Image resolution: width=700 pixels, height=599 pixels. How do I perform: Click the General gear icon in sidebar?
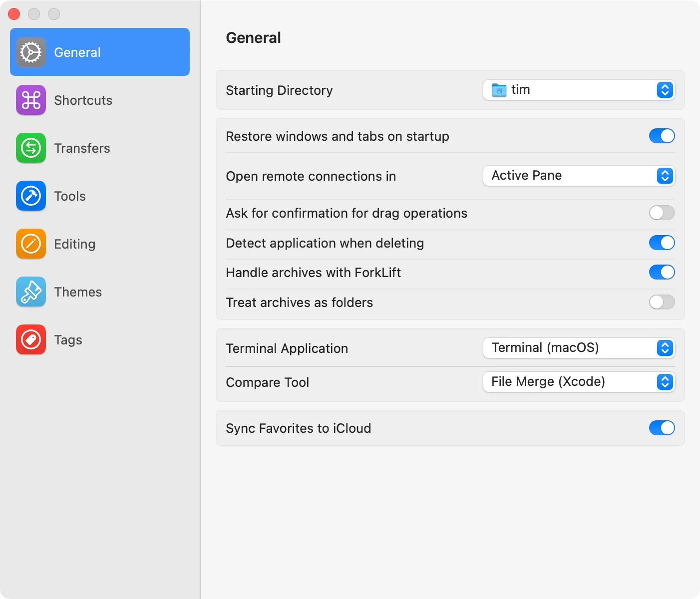[x=31, y=52]
